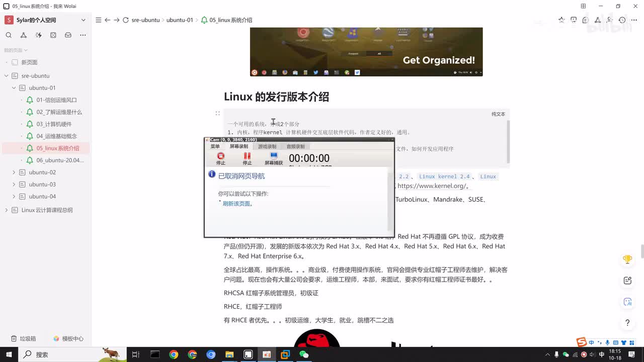Open Windows Start menu
Screen dimensions: 644x362
[x=10, y=354]
